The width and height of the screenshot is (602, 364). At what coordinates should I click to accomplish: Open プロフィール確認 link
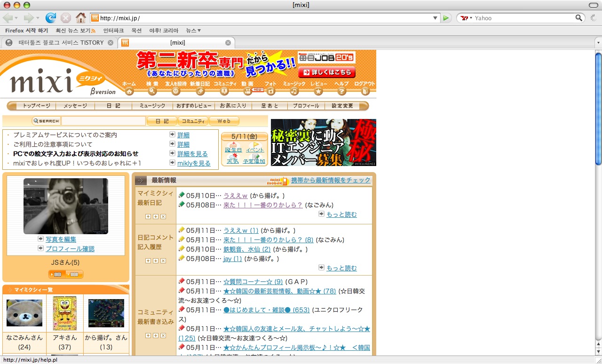coord(70,249)
